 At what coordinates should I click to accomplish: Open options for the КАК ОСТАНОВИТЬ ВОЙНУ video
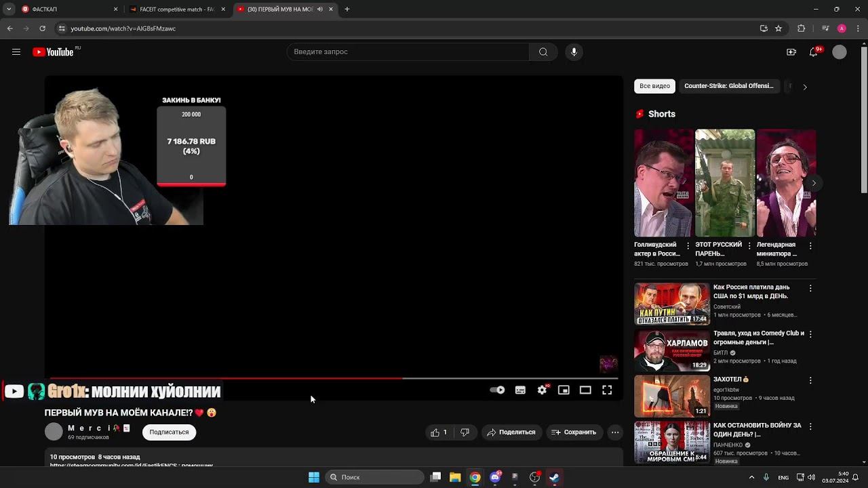click(x=810, y=426)
